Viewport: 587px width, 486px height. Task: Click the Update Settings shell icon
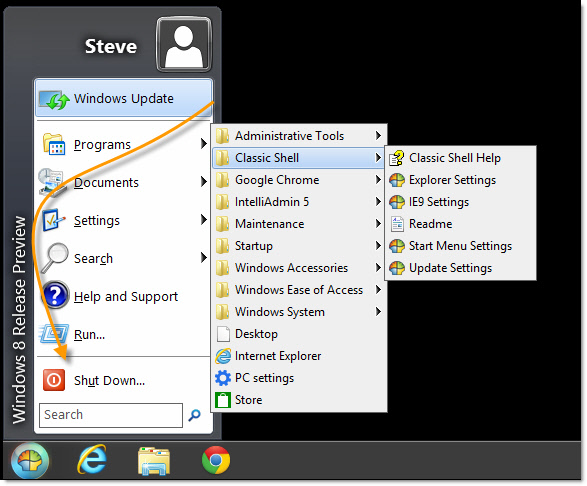(397, 268)
